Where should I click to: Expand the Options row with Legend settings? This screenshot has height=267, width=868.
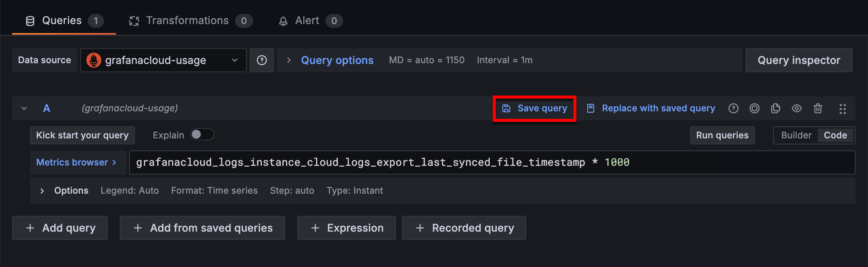pos(42,191)
